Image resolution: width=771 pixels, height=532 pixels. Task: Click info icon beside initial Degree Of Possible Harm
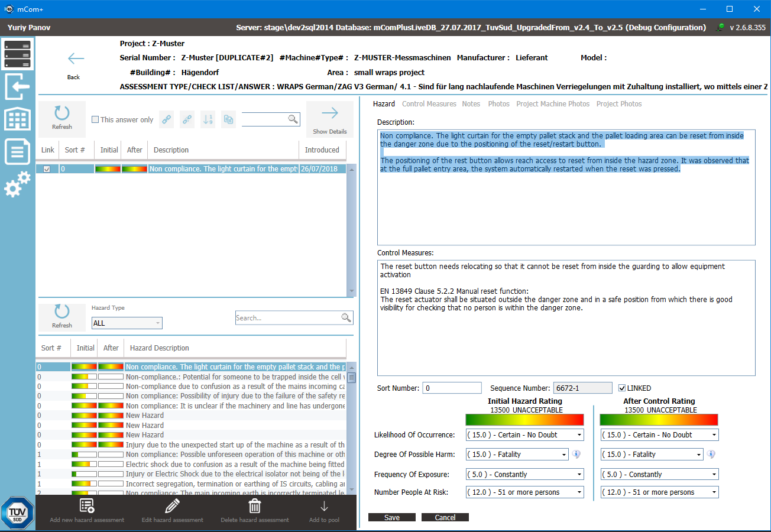tap(576, 454)
